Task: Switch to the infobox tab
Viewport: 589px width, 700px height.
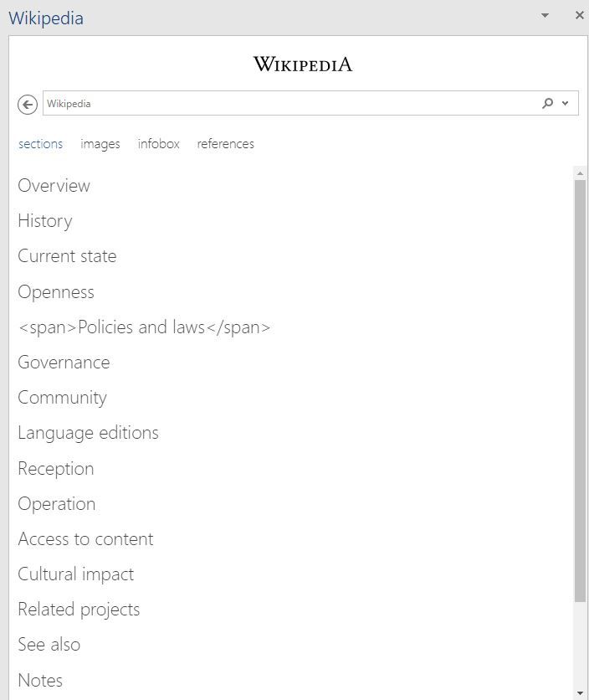Action: 158,144
